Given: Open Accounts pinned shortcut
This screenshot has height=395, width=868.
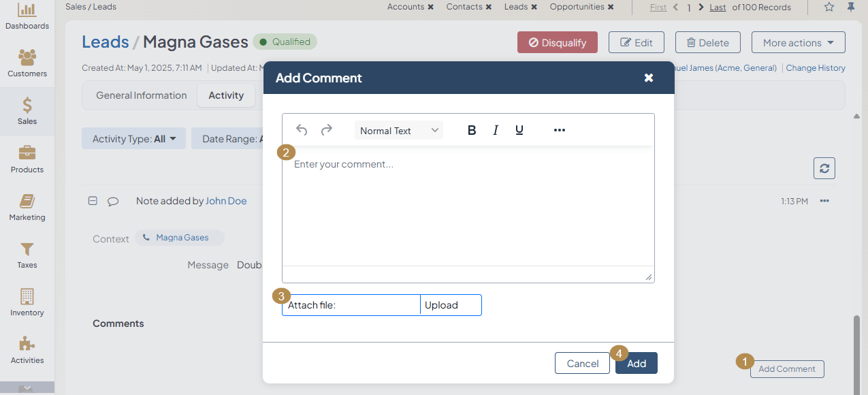Looking at the screenshot, I should (406, 7).
